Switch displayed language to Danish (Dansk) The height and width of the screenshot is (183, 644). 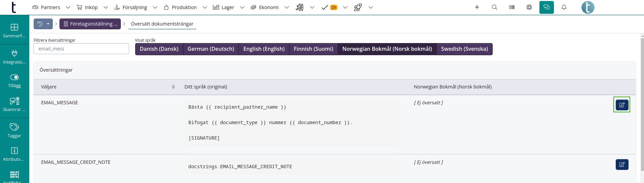(159, 49)
